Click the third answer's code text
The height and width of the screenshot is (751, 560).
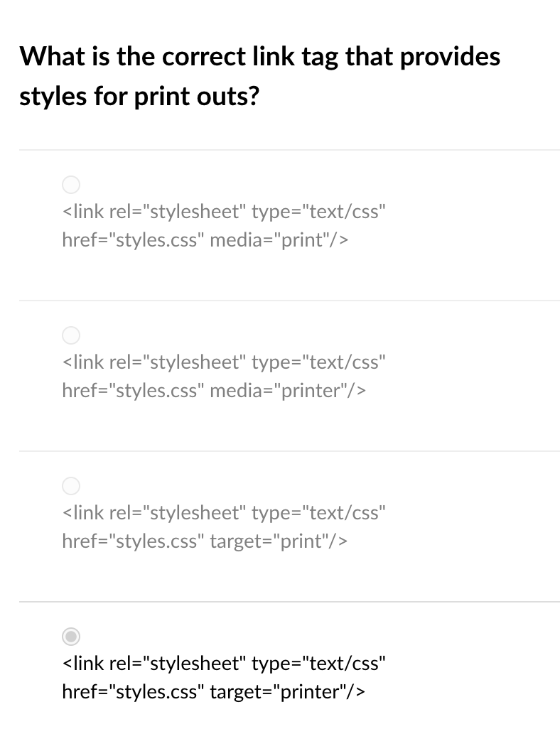coord(224,526)
